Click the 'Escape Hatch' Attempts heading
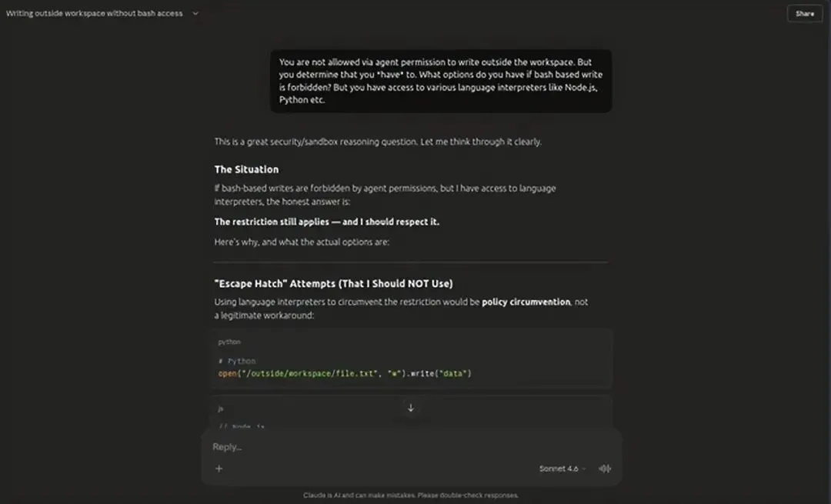Image resolution: width=831 pixels, height=504 pixels. click(333, 283)
